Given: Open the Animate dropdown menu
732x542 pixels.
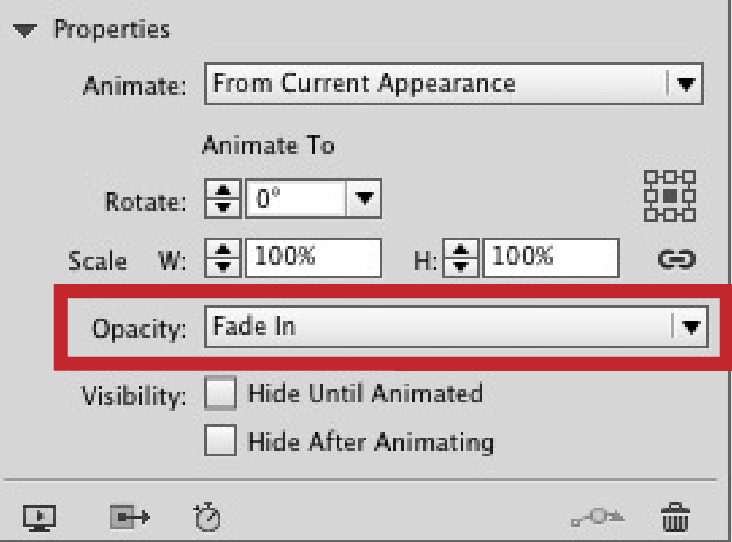Looking at the screenshot, I should coord(684,84).
